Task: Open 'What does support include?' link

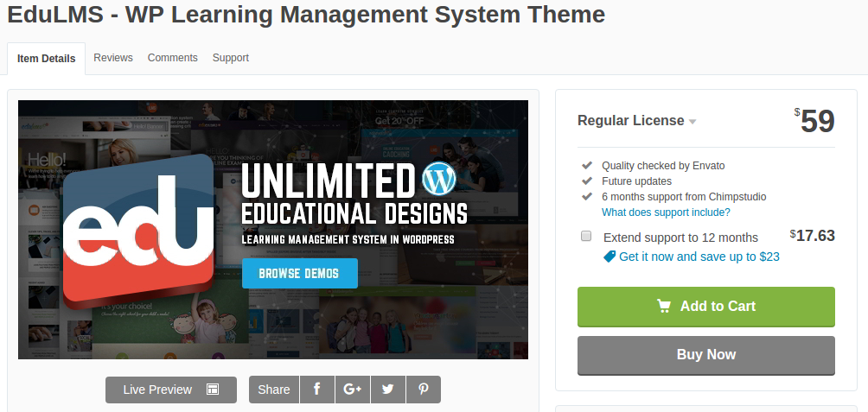Action: 666,212
